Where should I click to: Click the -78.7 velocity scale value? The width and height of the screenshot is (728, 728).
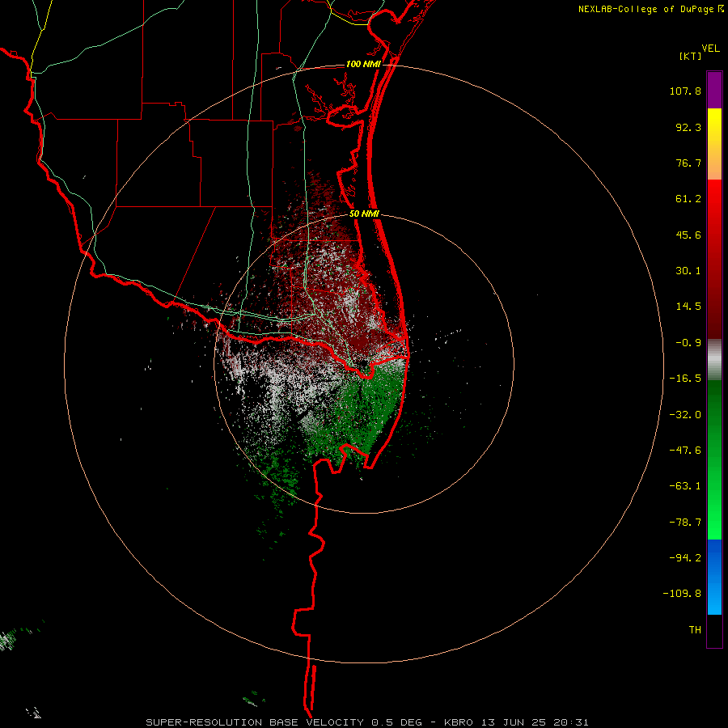point(685,523)
